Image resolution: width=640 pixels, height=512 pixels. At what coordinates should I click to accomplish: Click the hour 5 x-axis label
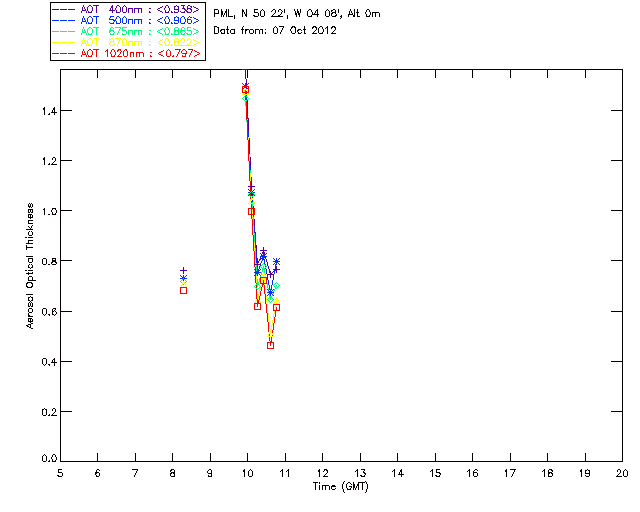click(60, 473)
